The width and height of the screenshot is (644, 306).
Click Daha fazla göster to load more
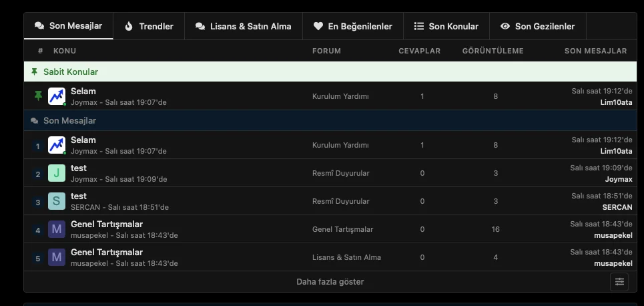coord(330,282)
